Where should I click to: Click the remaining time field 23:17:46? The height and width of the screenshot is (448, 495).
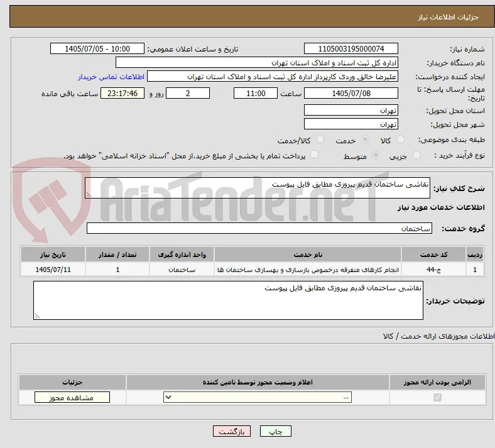[122, 93]
